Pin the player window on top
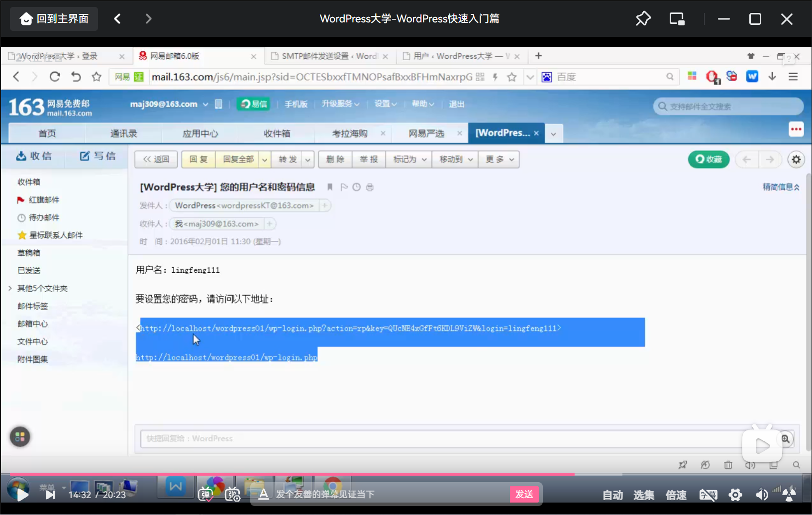Image resolution: width=812 pixels, height=515 pixels. 643,19
